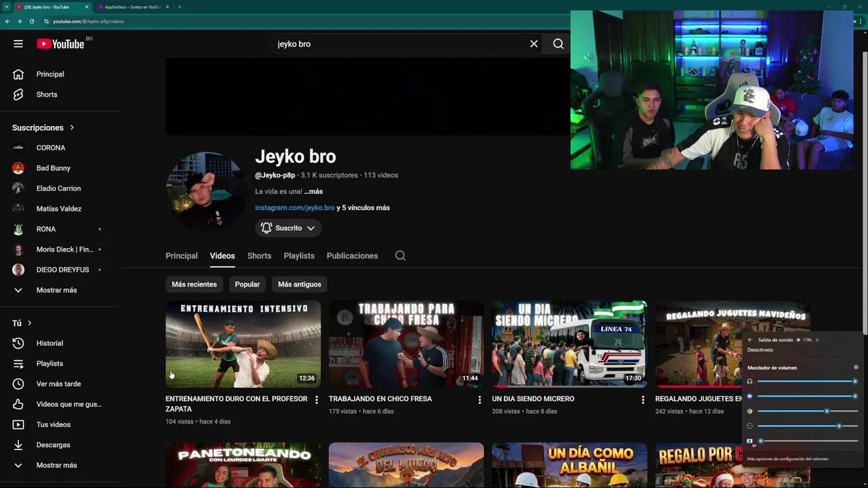Select the Popular filter chip
This screenshot has width=868, height=488.
click(x=247, y=284)
